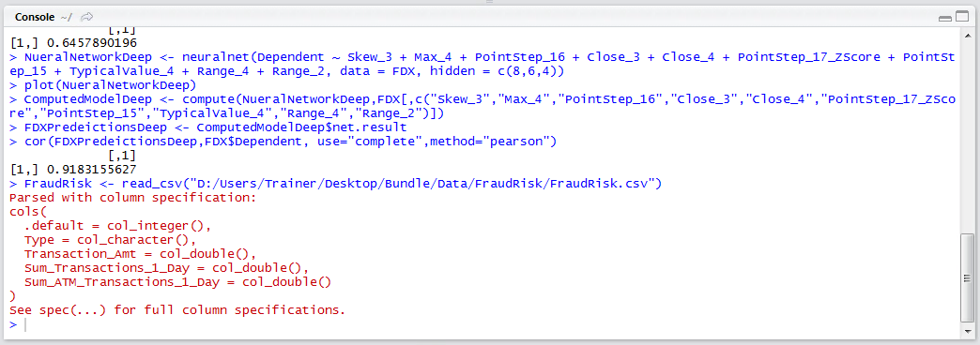Click the 'Sum_ATM_Transactions_1_Day = col_double()' line
980x345 pixels.
178,282
